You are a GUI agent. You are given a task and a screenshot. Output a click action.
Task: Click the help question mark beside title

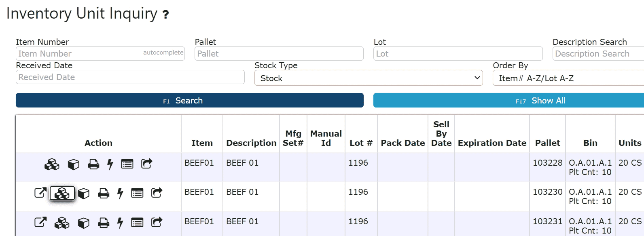point(165,15)
